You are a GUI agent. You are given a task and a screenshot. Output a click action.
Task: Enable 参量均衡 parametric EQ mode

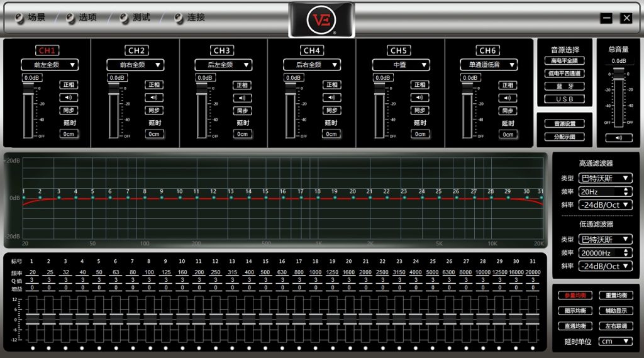tap(575, 296)
